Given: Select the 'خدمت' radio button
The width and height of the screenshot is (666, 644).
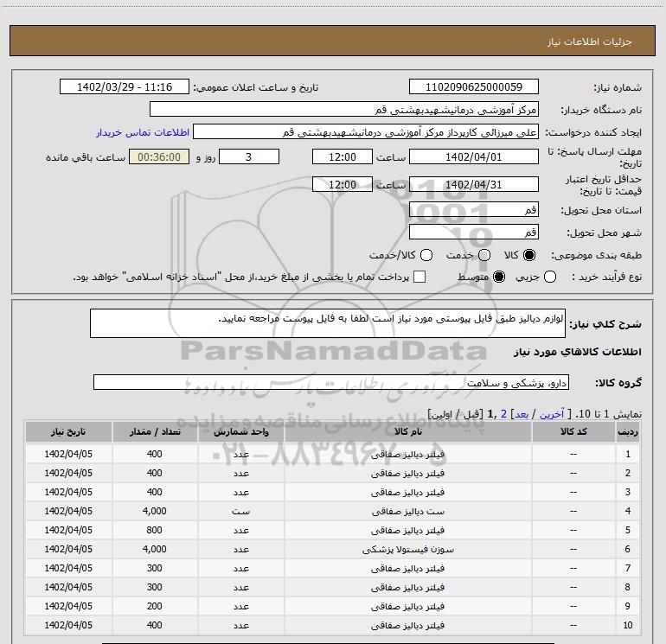Looking at the screenshot, I should click(x=484, y=256).
